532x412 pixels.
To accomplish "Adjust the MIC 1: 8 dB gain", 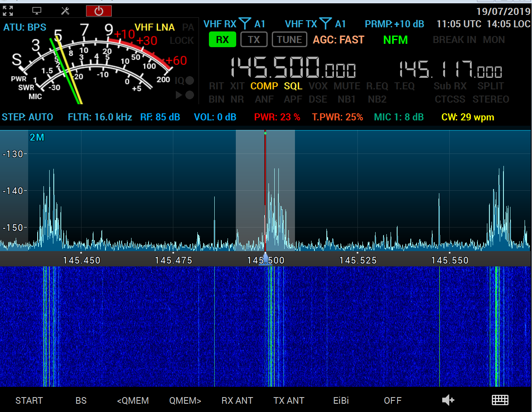I will click(399, 117).
